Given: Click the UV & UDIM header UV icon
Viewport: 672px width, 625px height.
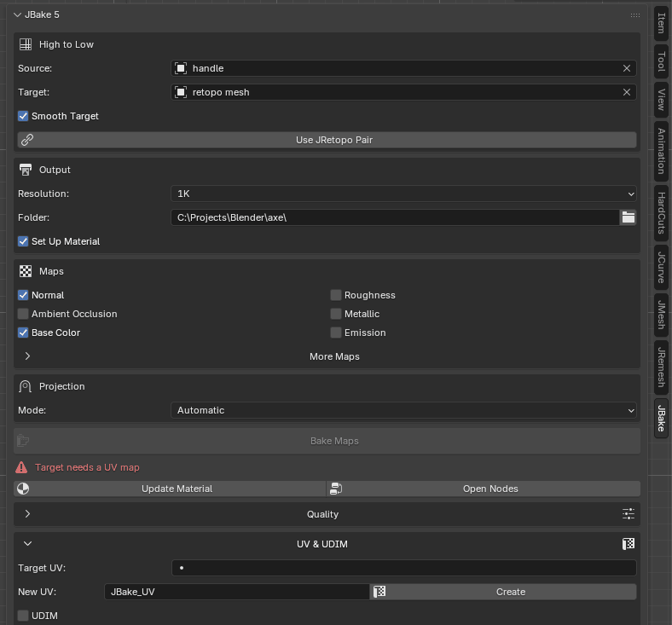Looking at the screenshot, I should click(629, 544).
